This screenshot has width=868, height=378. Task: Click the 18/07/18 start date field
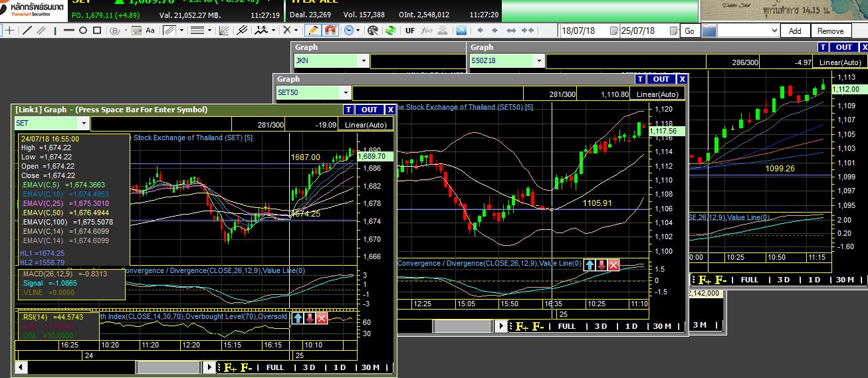[x=588, y=31]
